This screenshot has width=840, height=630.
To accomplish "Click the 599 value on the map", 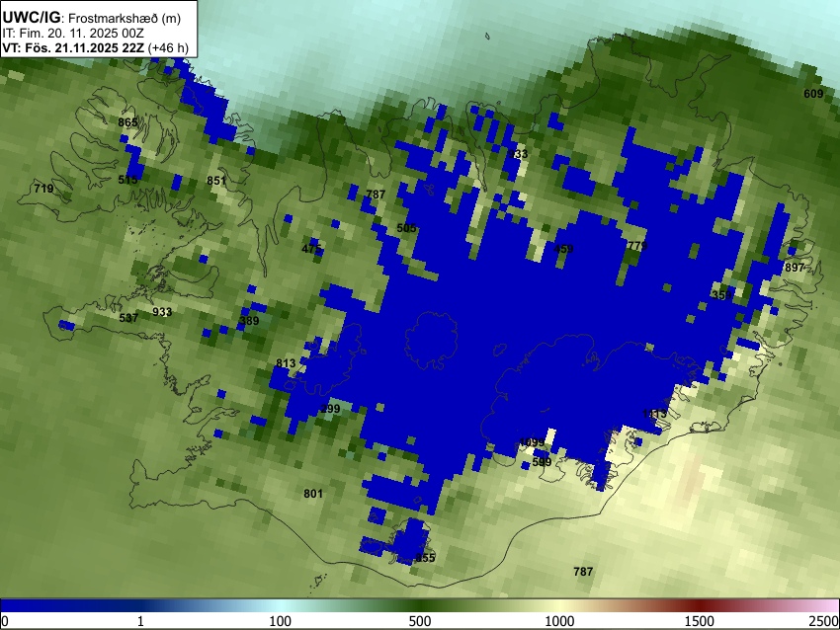I will (542, 462).
